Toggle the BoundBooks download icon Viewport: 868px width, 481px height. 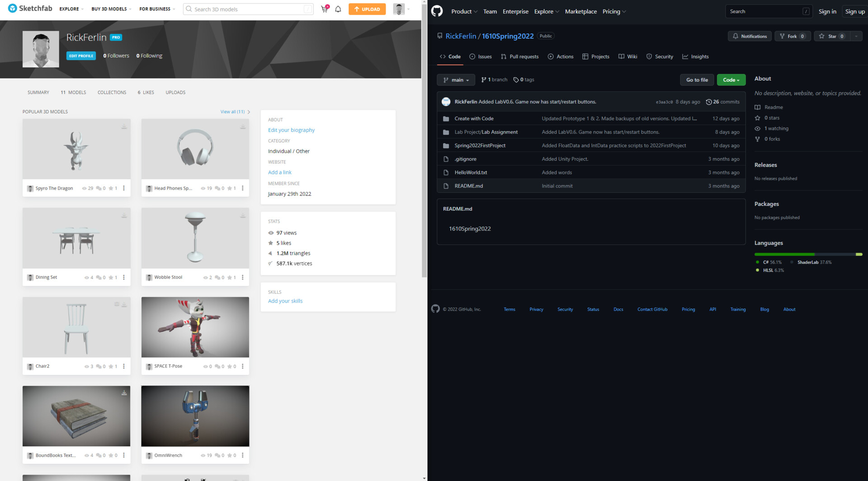(124, 393)
